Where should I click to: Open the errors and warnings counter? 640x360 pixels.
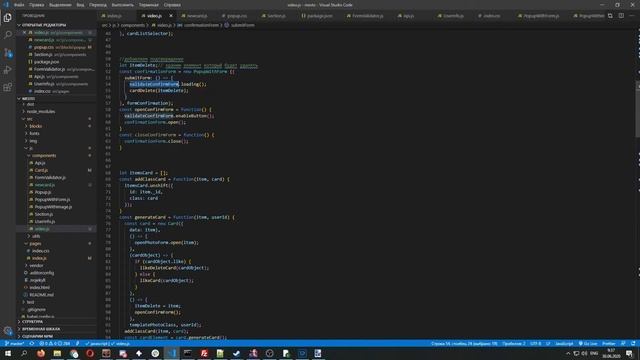(55, 344)
